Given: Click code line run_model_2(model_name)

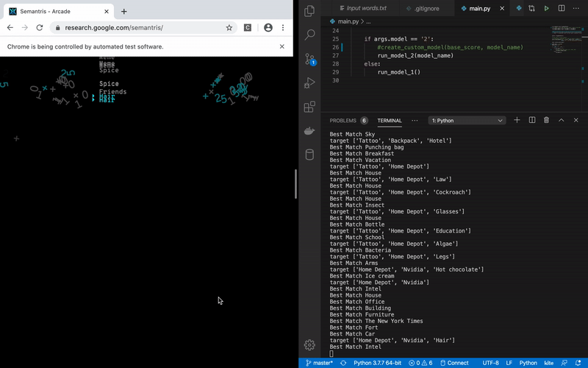Looking at the screenshot, I should pyautogui.click(x=415, y=56).
